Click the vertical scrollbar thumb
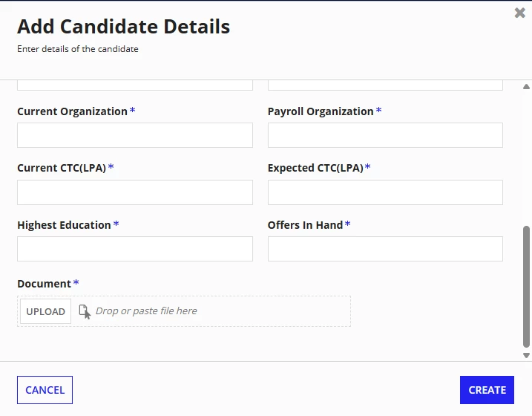The image size is (532, 416). [x=526, y=286]
